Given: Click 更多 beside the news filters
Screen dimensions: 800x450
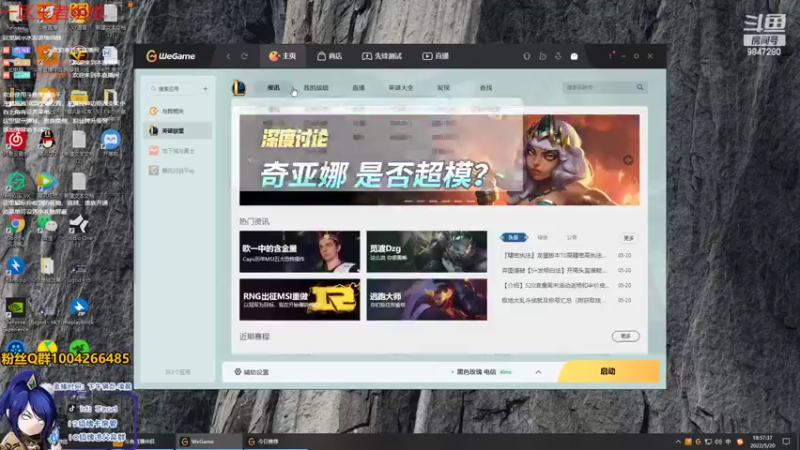Looking at the screenshot, I should coord(629,238).
